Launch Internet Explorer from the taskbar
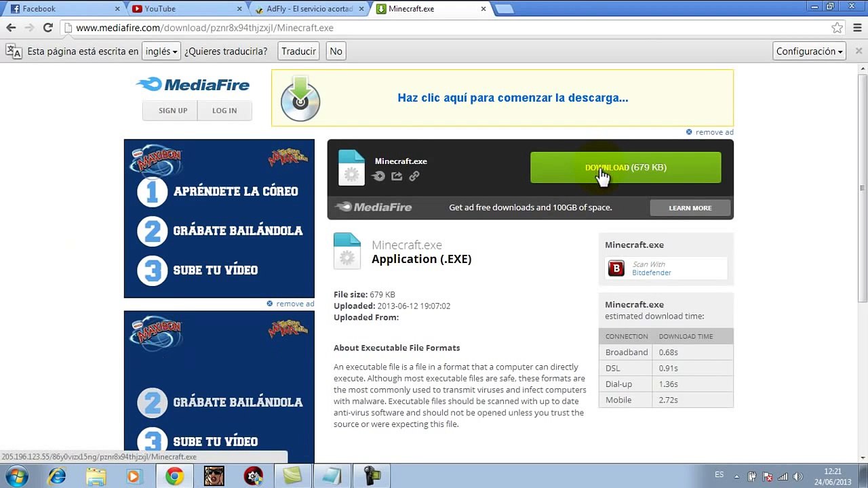This screenshot has height=488, width=868. coord(57,476)
